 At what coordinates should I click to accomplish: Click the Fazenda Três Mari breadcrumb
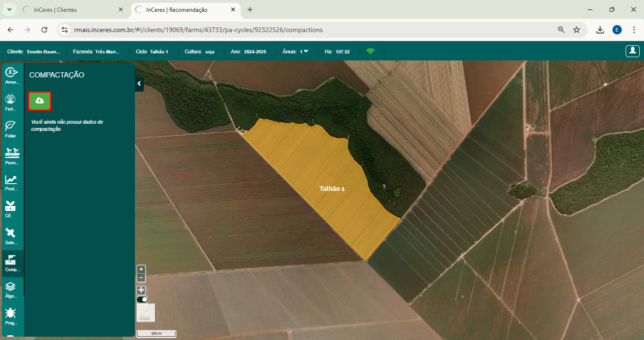pos(96,51)
